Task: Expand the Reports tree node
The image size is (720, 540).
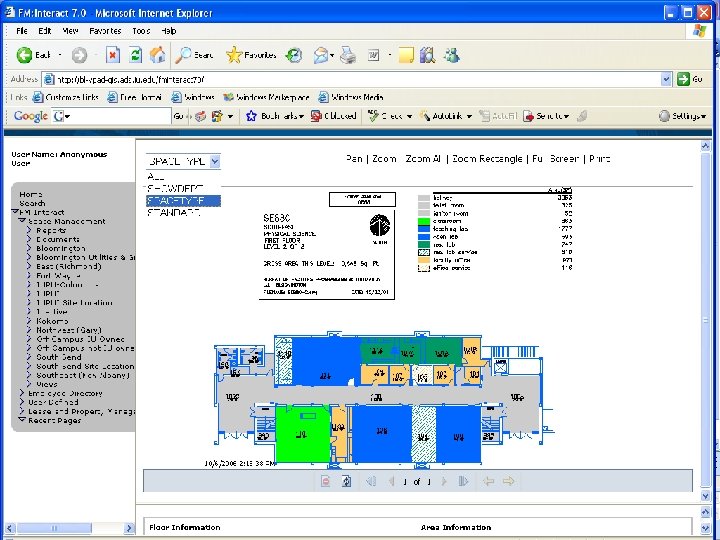Action: (29, 230)
